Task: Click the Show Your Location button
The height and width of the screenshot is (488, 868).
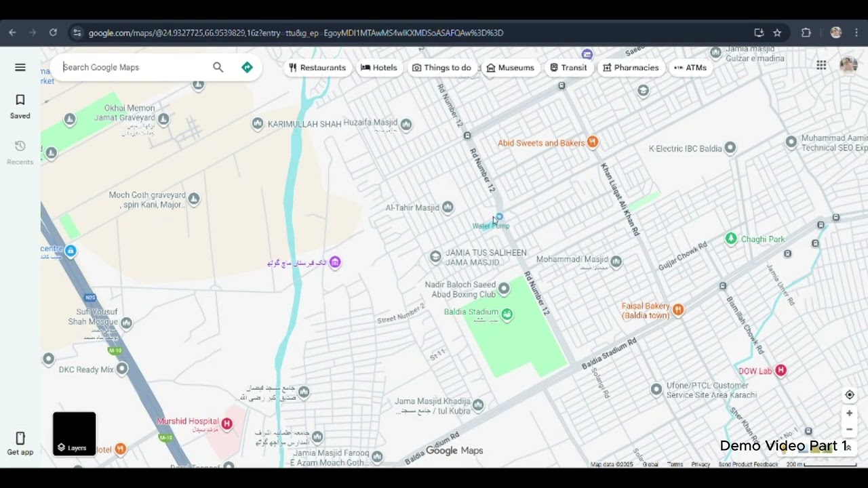Action: [x=849, y=395]
